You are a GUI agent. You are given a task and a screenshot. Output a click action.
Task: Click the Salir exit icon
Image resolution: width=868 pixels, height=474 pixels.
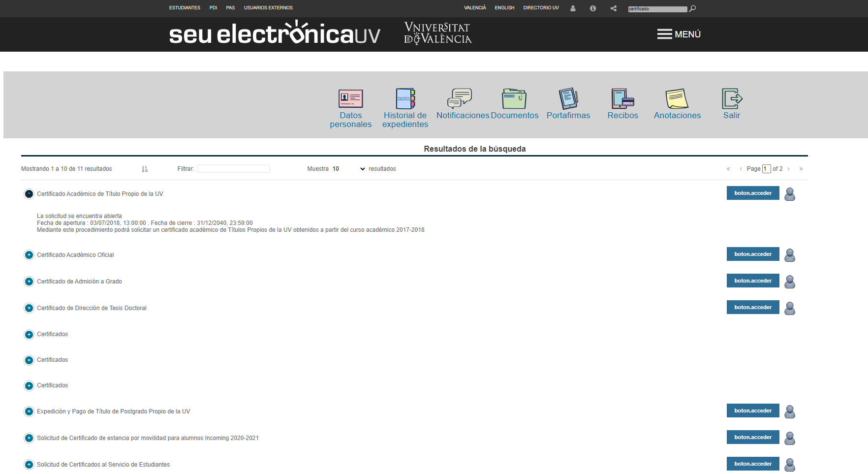[732, 99]
